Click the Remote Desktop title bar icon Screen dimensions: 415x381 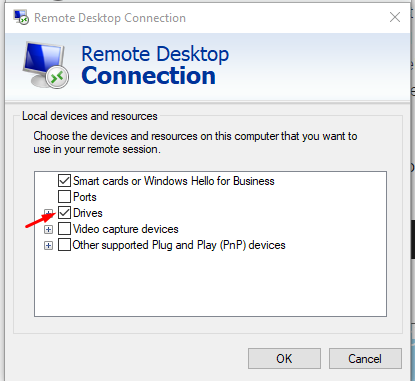(21, 17)
